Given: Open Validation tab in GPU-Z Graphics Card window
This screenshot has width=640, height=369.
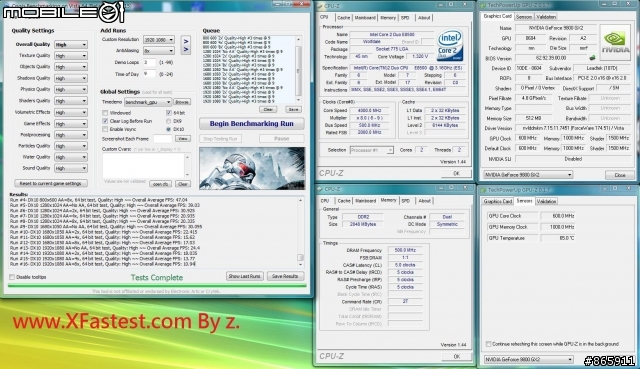Looking at the screenshot, I should point(546,17).
